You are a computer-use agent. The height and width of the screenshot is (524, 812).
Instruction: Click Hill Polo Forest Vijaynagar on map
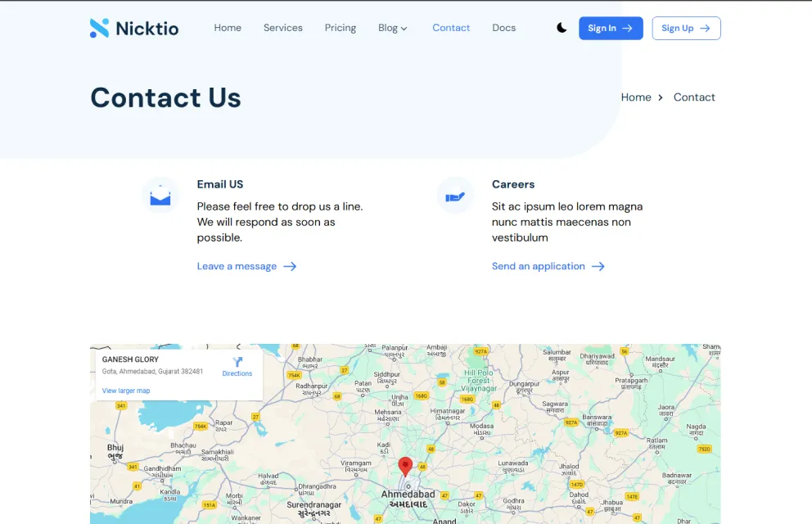[479, 381]
